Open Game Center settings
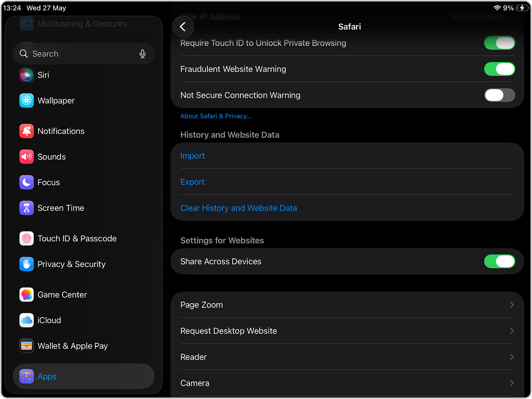The image size is (532, 399). click(x=84, y=295)
